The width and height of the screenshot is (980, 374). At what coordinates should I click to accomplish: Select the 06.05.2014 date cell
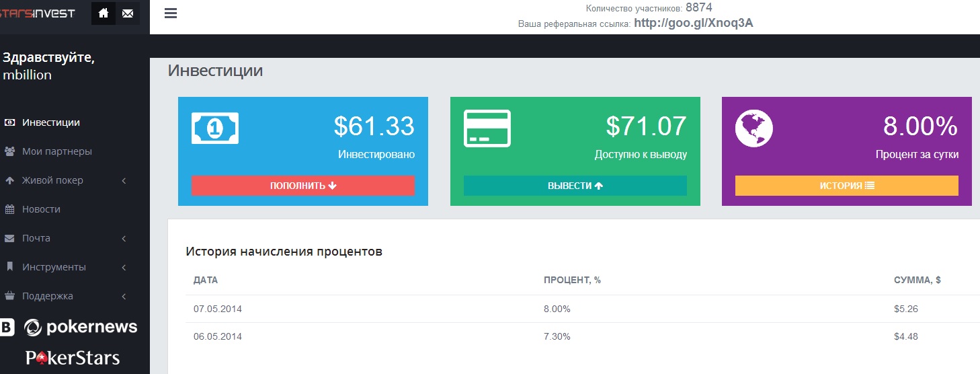pyautogui.click(x=218, y=336)
